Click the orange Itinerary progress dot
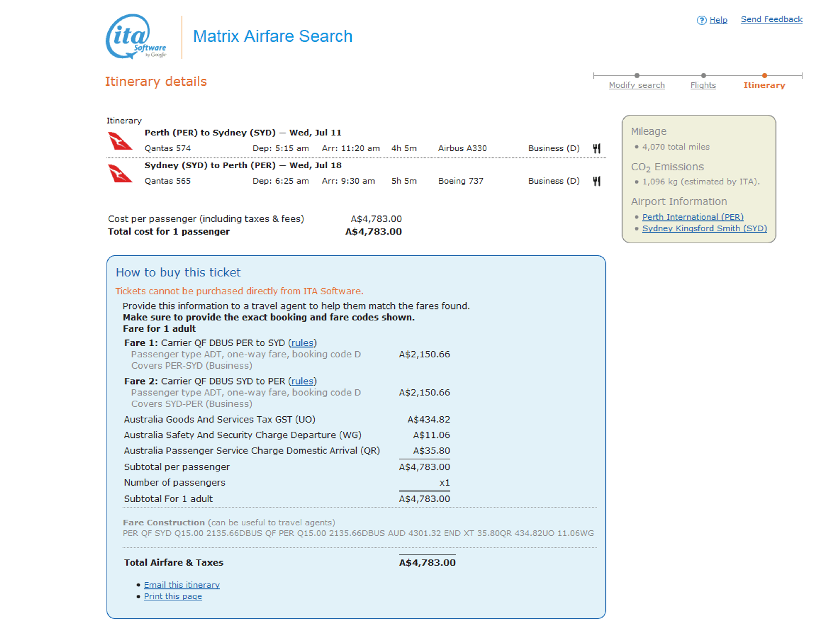Screen dimensions: 840x628 pos(765,75)
